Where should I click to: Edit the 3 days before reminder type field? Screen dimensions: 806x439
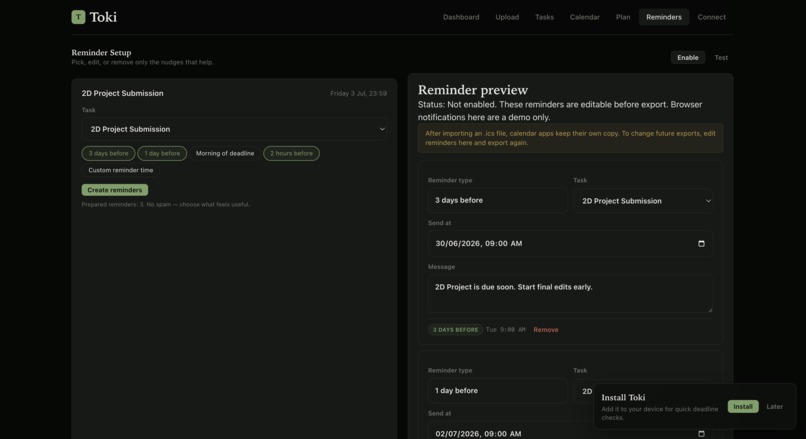498,200
